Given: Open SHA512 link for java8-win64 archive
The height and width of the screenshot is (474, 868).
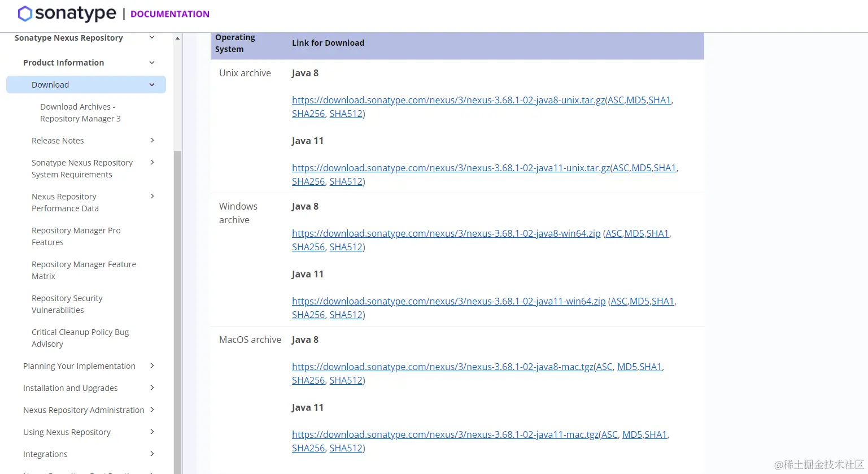Looking at the screenshot, I should point(346,247).
